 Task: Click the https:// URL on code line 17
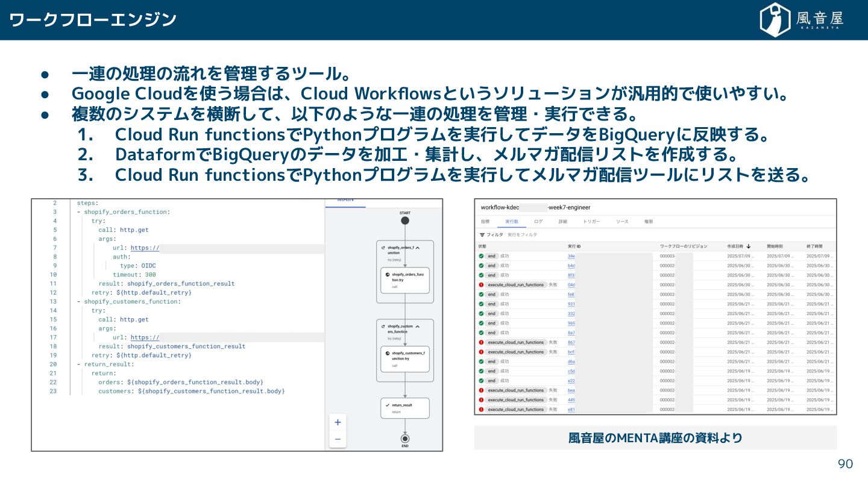point(145,337)
